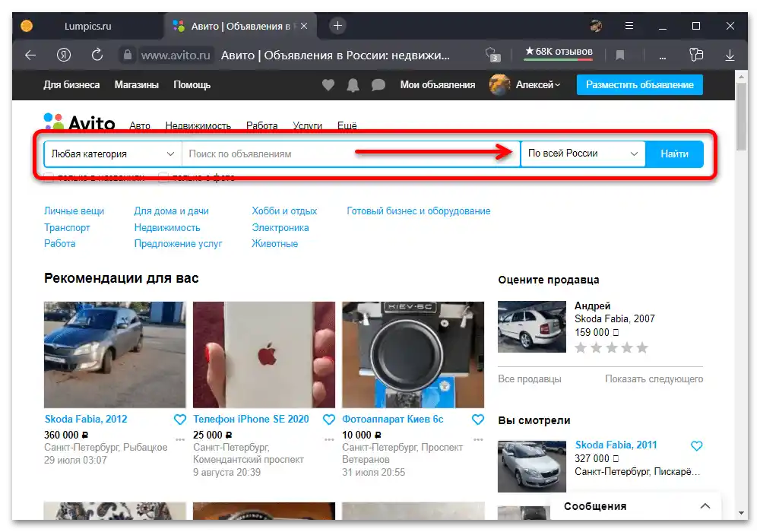Expand the По всей России region dropdown
The image size is (760, 532).
583,154
